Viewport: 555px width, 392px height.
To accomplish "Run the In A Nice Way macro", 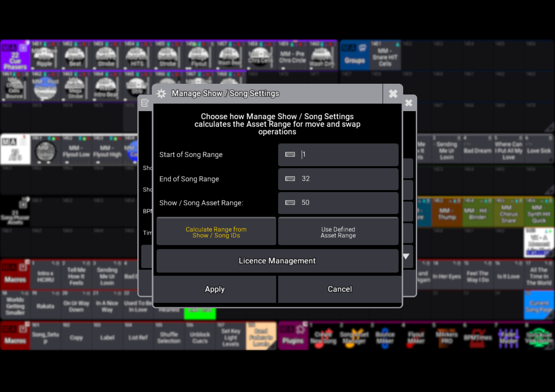I will (x=107, y=306).
